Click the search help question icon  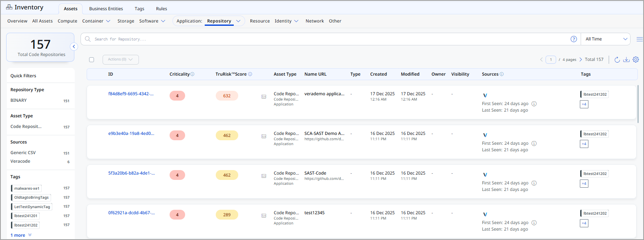pos(574,39)
